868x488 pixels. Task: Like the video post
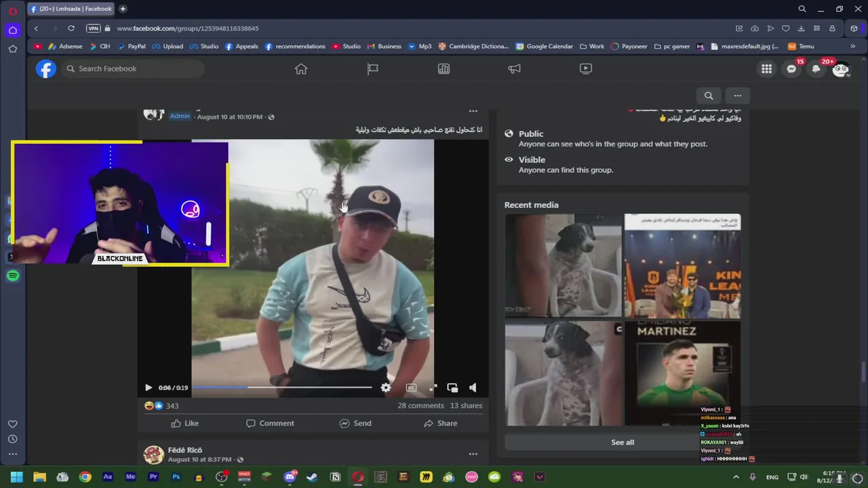coord(184,423)
